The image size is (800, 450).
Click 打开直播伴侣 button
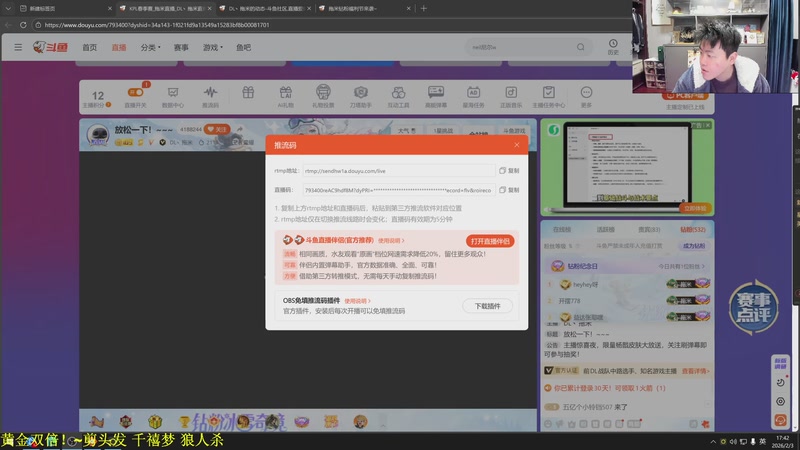tap(490, 241)
